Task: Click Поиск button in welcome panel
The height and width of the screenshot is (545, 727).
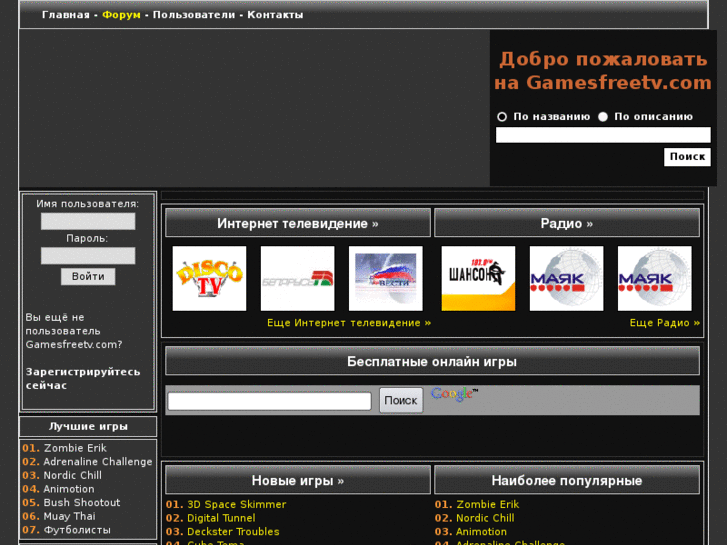Action: 687,157
